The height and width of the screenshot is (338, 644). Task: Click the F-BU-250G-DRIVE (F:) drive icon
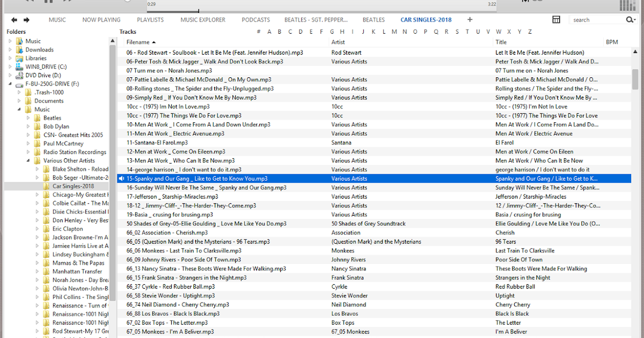point(20,84)
